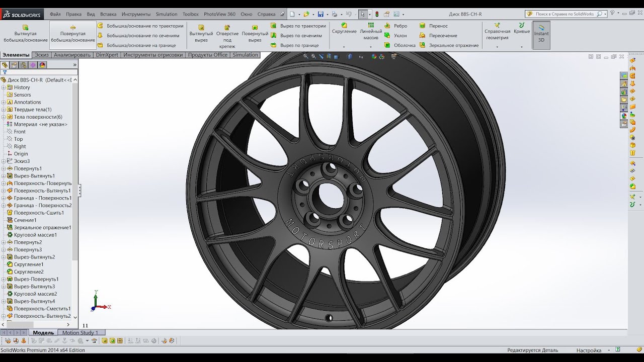
Task: Choose Бобышка/основание по траектории sweep tool
Action: [x=140, y=26]
